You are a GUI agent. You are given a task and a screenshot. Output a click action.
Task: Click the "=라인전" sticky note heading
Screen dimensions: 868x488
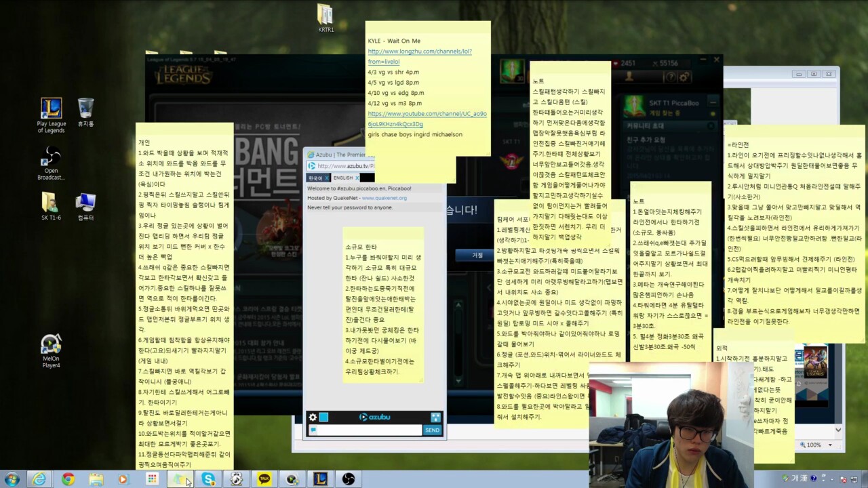[x=738, y=144]
